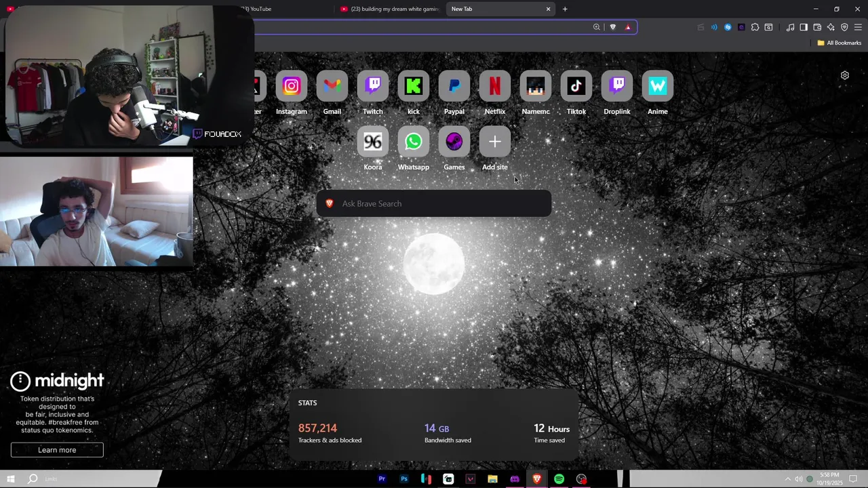Open the taskbar clock and date
868x488 pixels.
(829, 479)
